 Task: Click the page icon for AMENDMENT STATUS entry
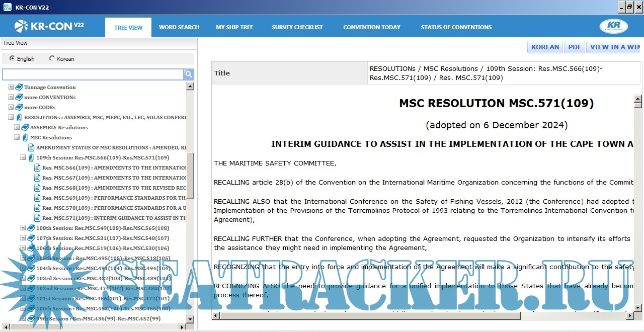point(31,147)
